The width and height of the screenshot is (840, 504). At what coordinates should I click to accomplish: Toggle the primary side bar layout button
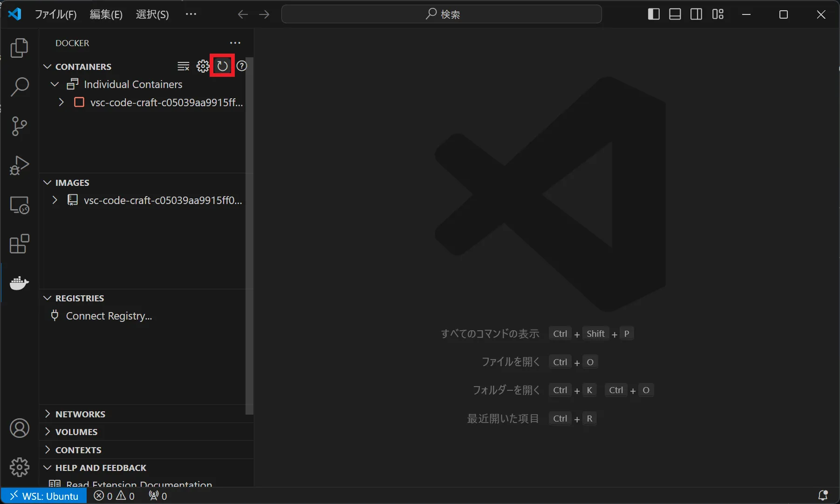pos(654,14)
